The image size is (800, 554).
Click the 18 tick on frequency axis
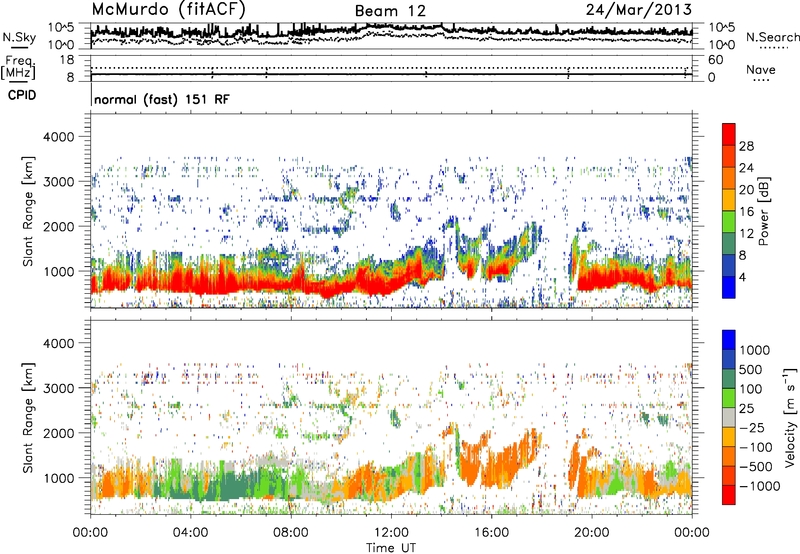click(x=67, y=60)
